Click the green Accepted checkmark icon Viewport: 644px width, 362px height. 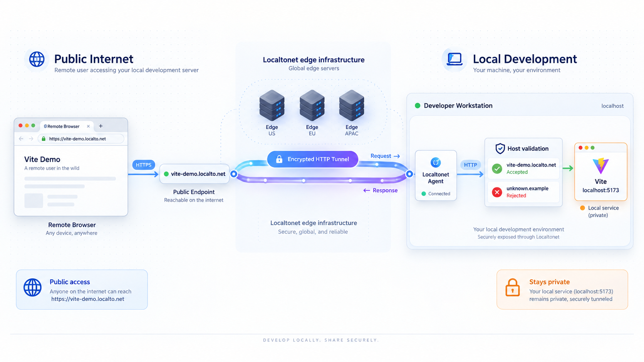497,168
